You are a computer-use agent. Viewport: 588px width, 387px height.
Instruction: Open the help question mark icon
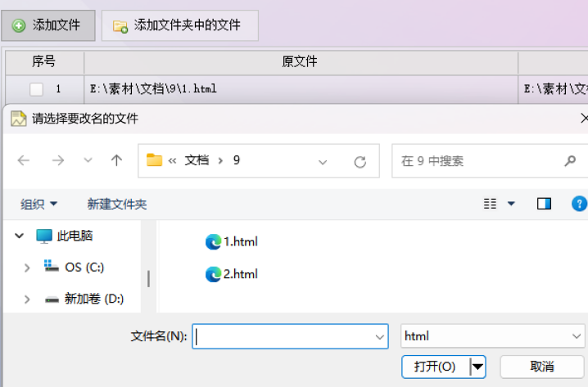click(579, 204)
